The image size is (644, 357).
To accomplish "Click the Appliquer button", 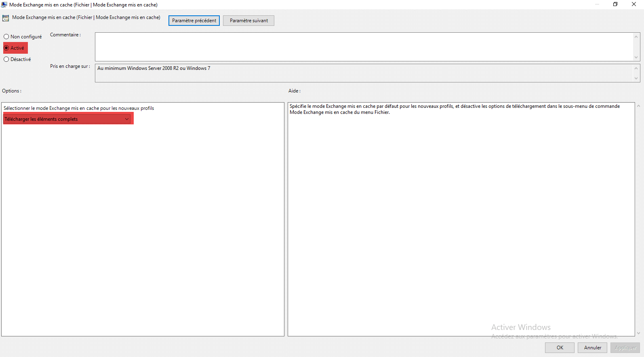I will pyautogui.click(x=625, y=348).
